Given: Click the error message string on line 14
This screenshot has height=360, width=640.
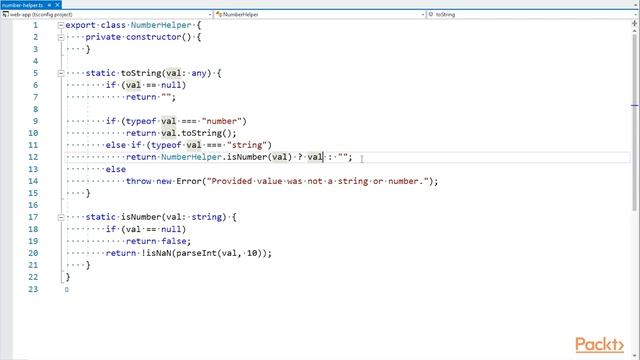Looking at the screenshot, I should coord(317,181).
